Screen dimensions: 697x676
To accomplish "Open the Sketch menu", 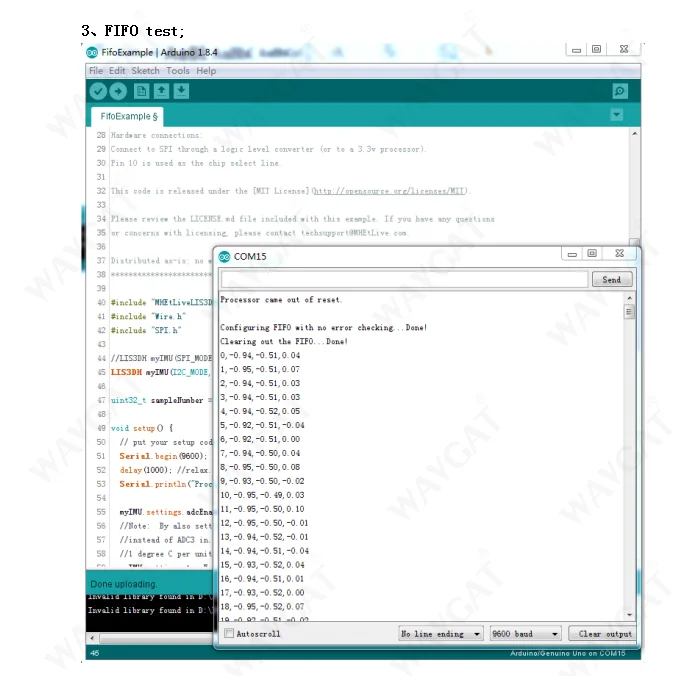I will tap(145, 71).
